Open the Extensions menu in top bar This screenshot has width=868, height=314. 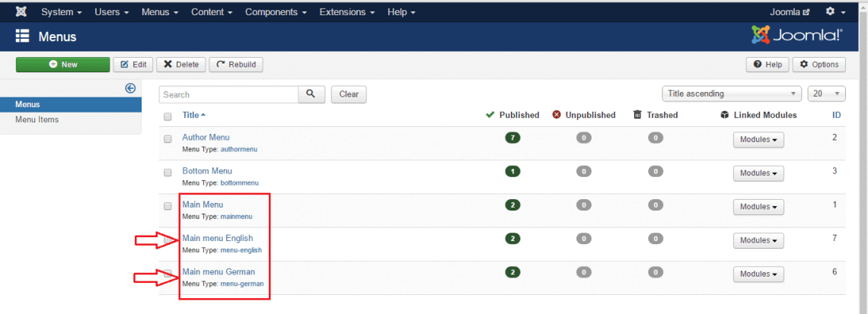tap(346, 12)
